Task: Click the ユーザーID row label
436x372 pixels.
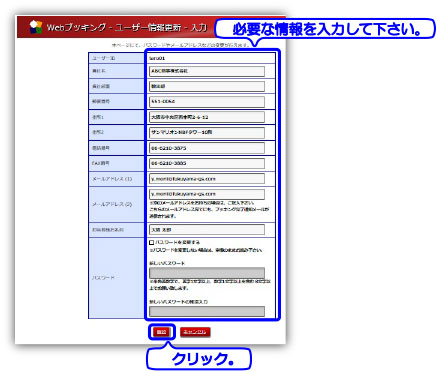Action: coord(104,58)
